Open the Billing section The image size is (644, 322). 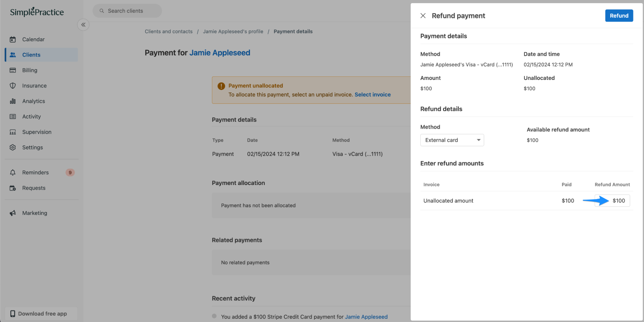41,70
